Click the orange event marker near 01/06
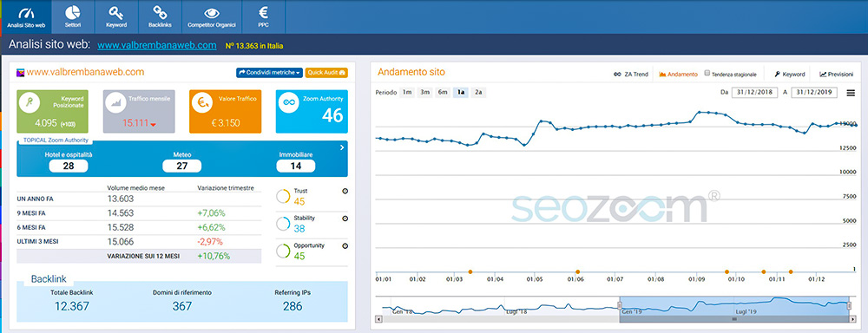Viewport: 868px width, 333px height. (x=577, y=271)
